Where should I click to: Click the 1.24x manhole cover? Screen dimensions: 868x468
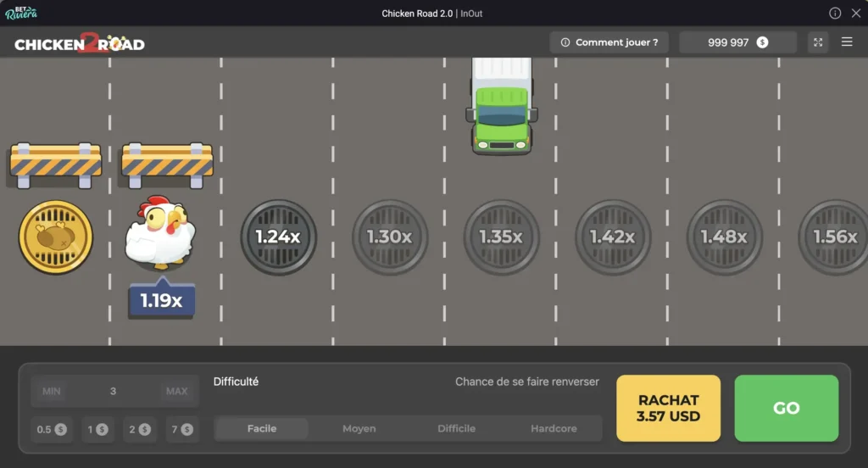278,237
